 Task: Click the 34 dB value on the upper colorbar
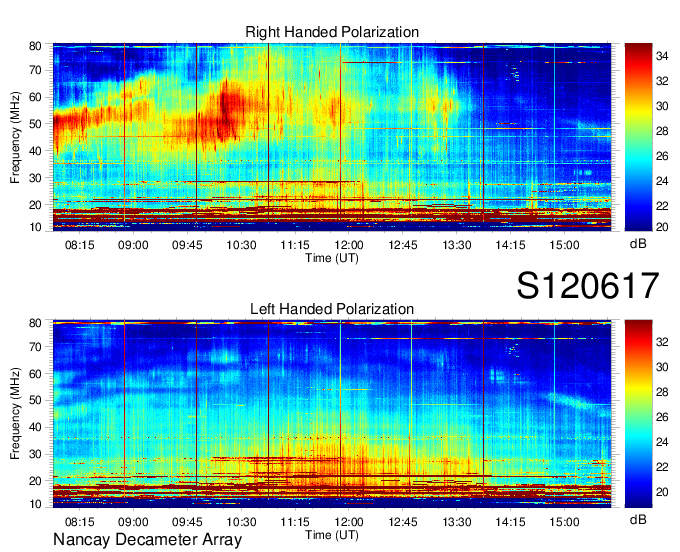pos(662,56)
